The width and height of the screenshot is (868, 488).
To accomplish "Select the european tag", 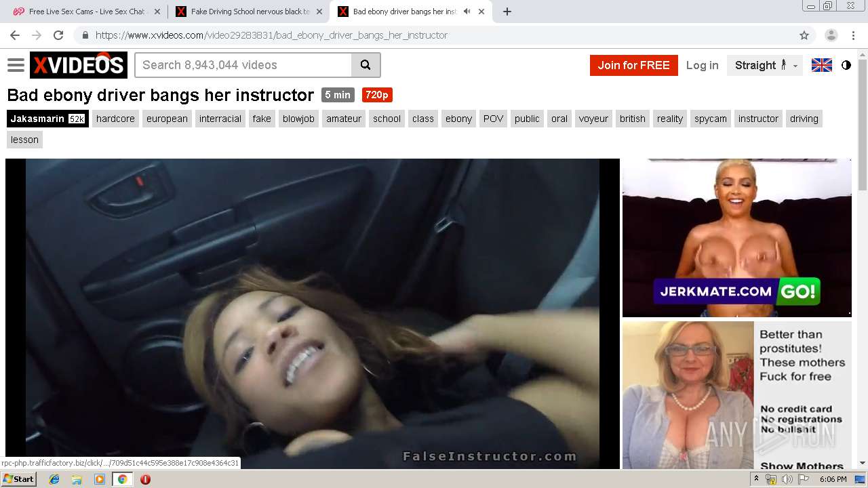I will click(167, 119).
